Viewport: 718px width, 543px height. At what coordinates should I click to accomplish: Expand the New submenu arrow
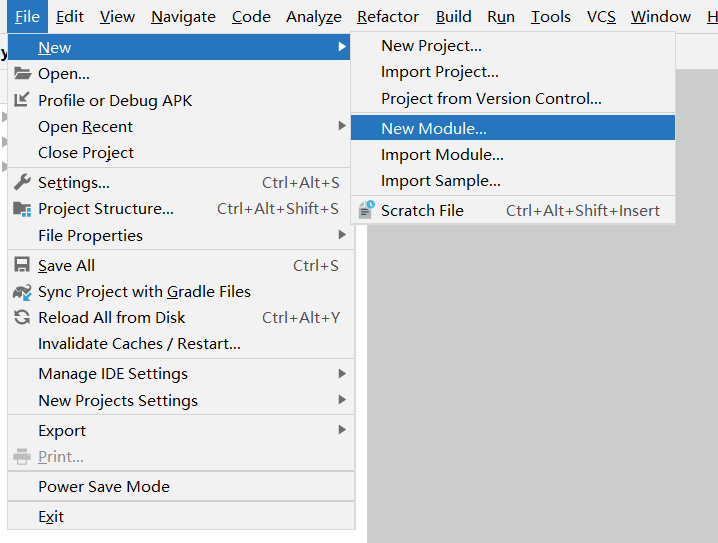342,47
